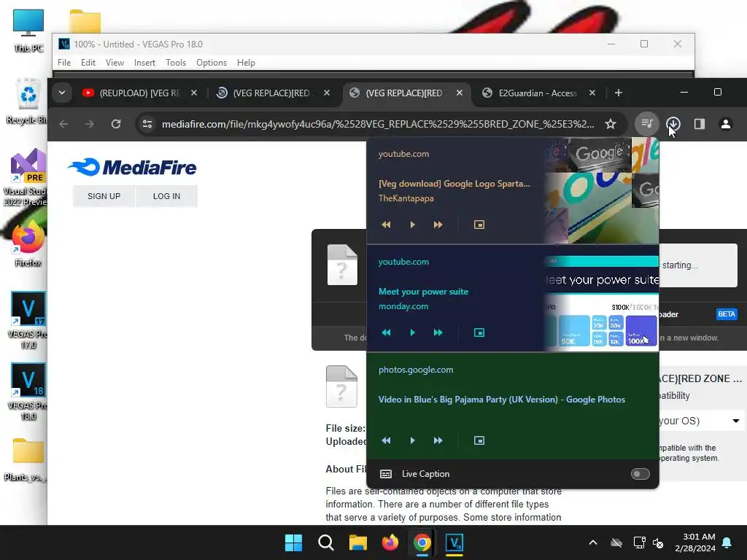Open the Help menu in VEGAS Pro

point(246,63)
